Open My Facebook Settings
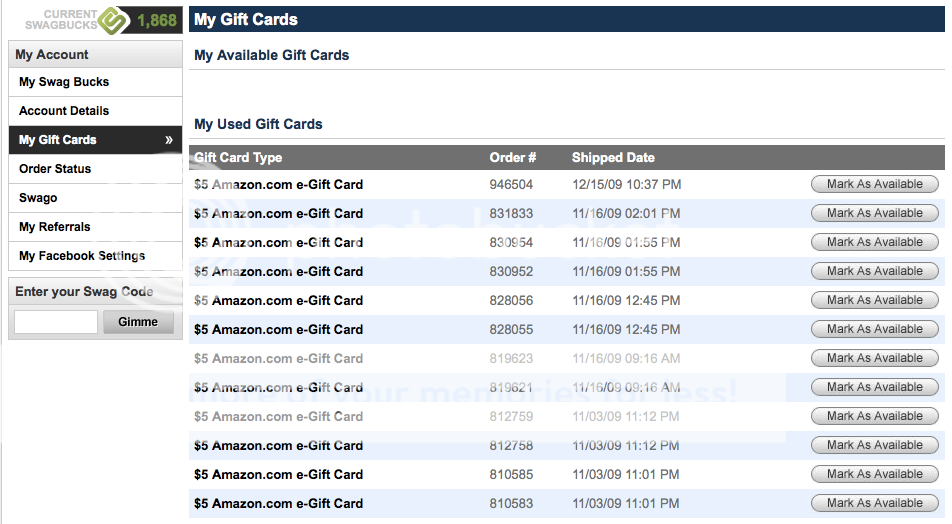The image size is (952, 524). coord(95,256)
